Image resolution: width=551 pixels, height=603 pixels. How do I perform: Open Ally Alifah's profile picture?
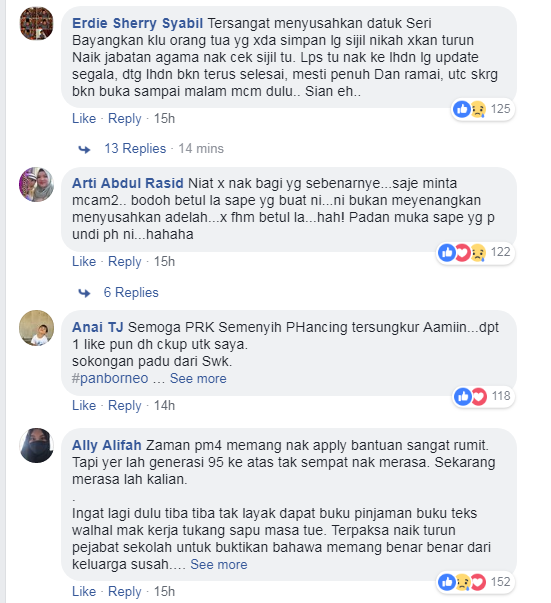(37, 445)
